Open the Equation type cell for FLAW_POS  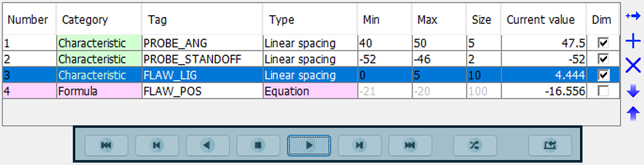tap(310, 91)
